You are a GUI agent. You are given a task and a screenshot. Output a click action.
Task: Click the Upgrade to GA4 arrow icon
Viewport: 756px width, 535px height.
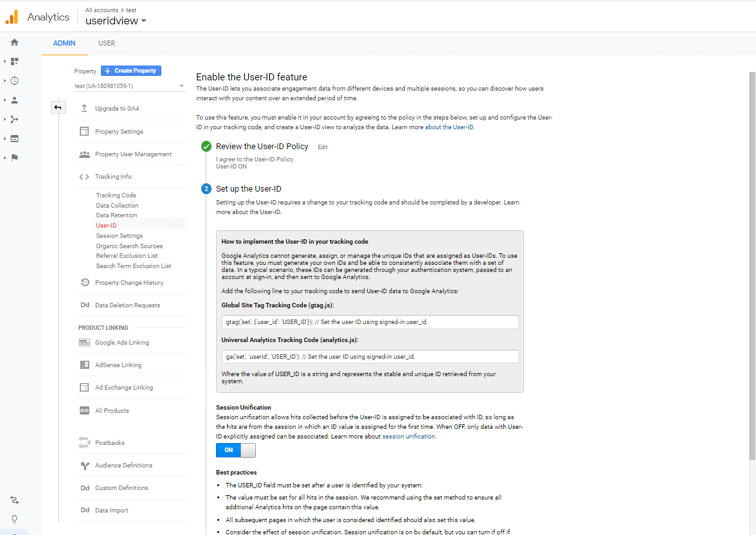84,108
